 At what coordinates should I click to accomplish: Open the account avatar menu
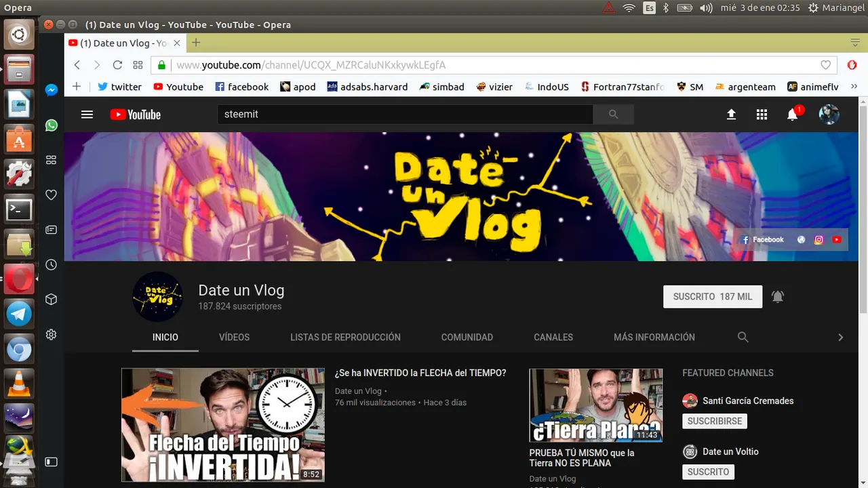tap(829, 115)
